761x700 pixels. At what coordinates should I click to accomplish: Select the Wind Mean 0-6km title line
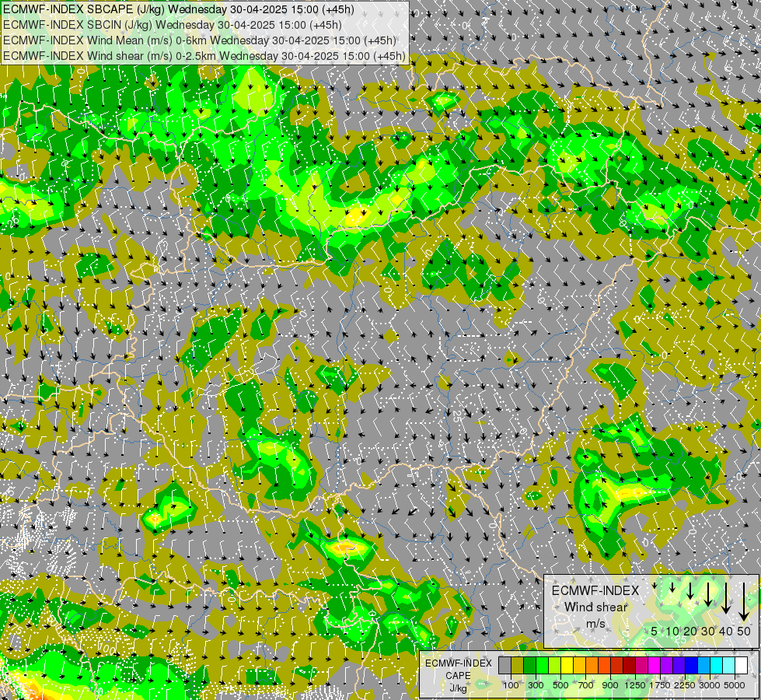(x=200, y=40)
